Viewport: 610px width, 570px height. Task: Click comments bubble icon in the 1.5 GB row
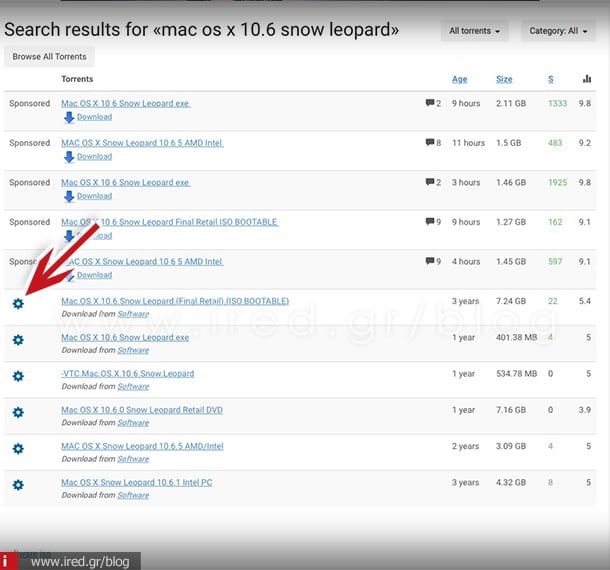point(430,142)
